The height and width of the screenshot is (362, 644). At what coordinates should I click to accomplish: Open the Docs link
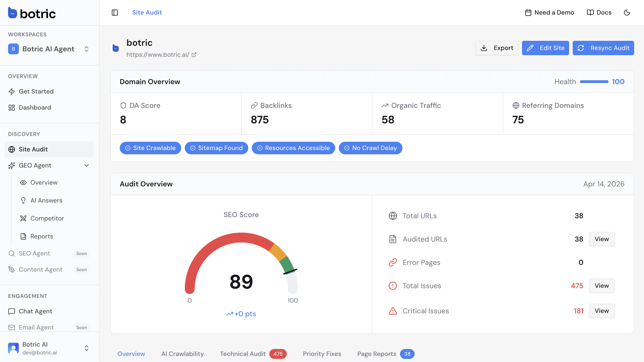tap(599, 13)
